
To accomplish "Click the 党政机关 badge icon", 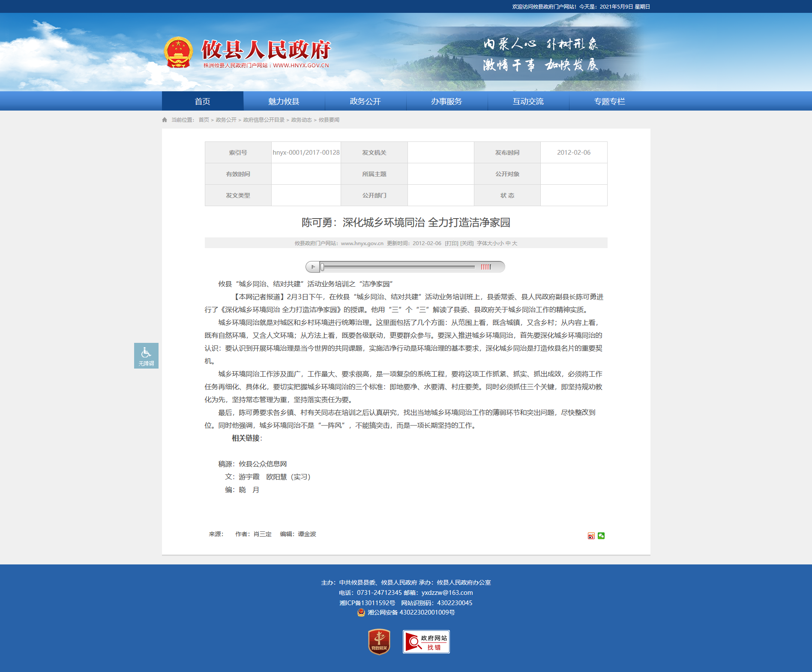I will point(379,642).
